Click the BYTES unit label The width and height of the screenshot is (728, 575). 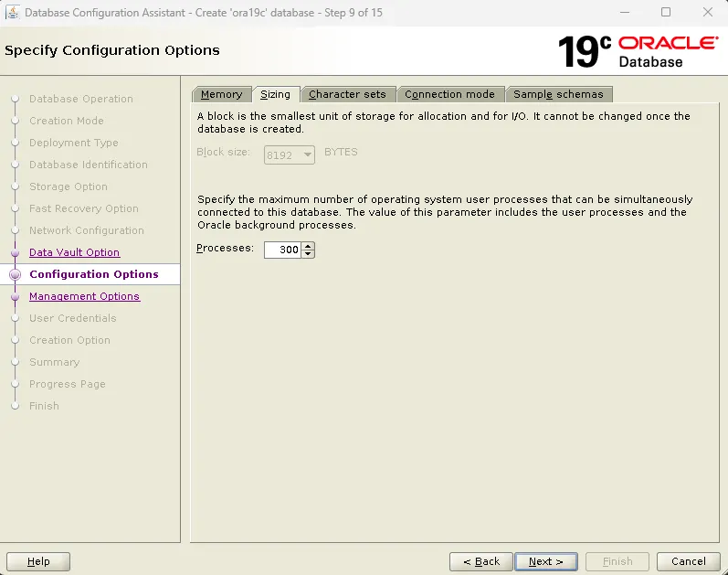point(341,152)
